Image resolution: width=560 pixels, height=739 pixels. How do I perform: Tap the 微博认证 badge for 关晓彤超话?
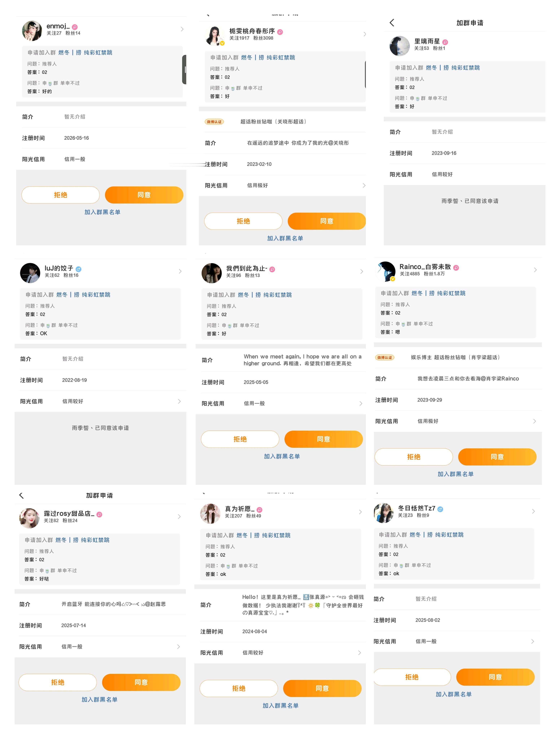pos(214,122)
